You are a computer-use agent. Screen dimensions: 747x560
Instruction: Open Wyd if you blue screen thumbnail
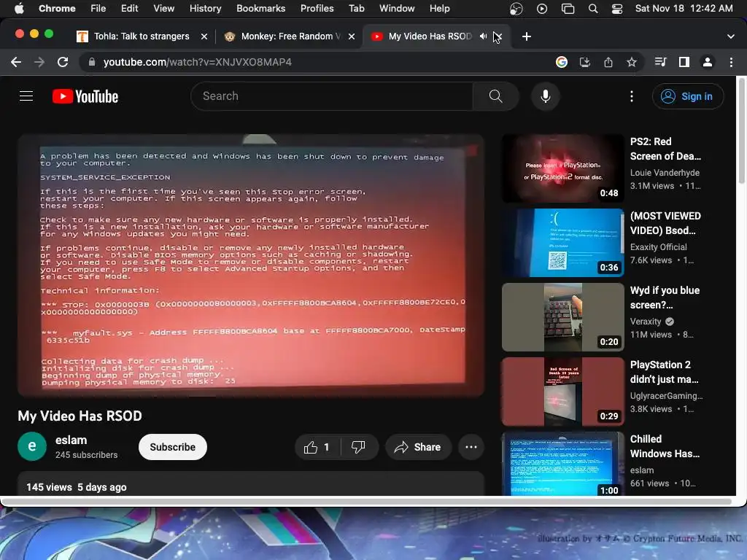click(562, 316)
